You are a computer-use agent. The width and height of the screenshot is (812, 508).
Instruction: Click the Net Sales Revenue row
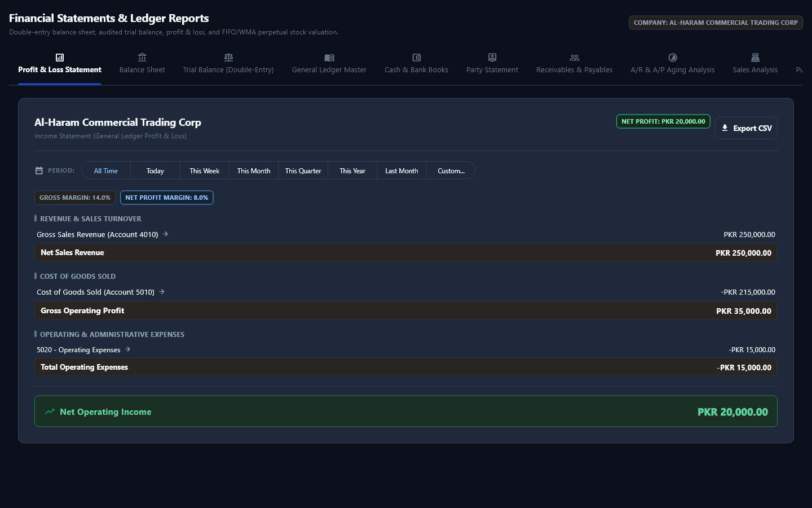(406, 252)
